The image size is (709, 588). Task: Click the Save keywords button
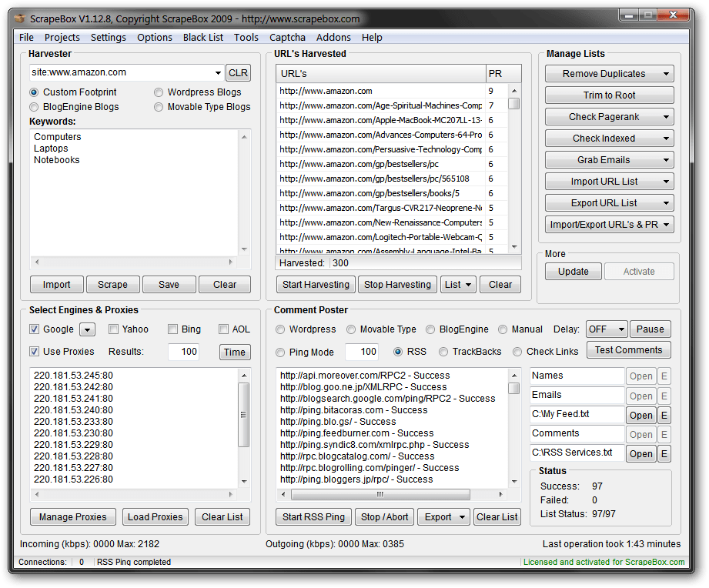pos(169,285)
